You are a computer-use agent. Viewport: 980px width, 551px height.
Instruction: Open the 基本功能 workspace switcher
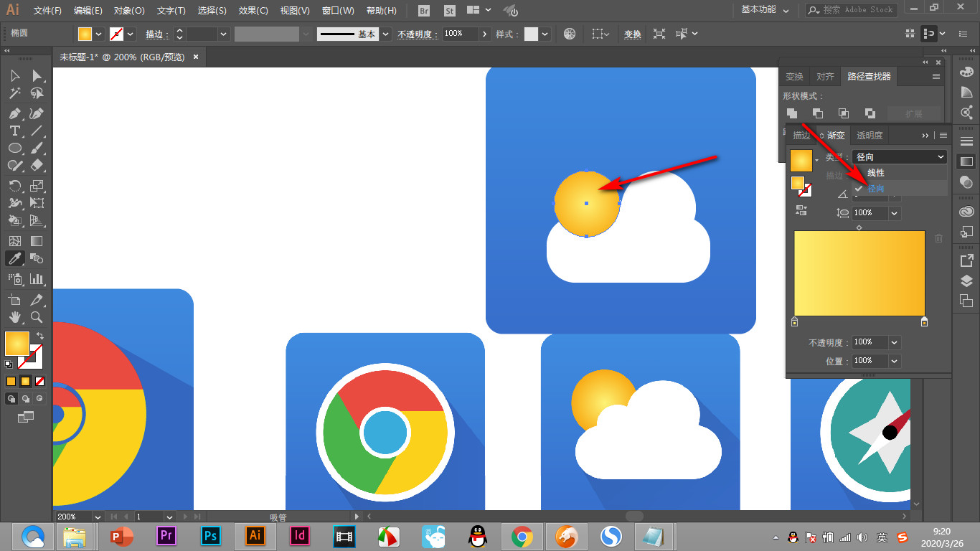click(x=765, y=10)
